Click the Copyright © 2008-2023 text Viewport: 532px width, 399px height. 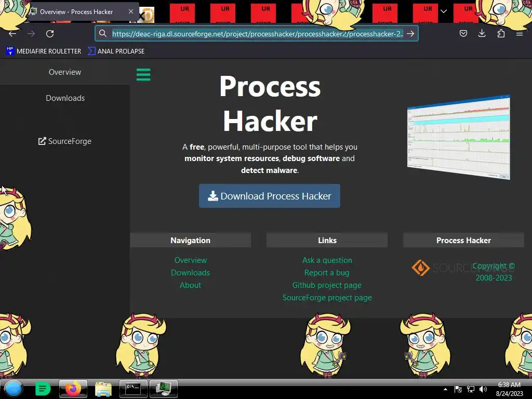[494, 272]
